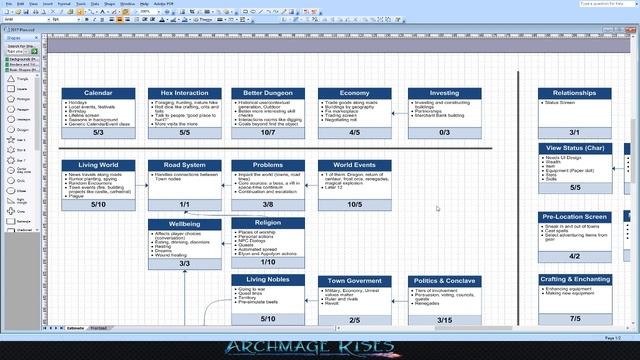
Task: Open the font name dropdown
Action: pos(49,20)
